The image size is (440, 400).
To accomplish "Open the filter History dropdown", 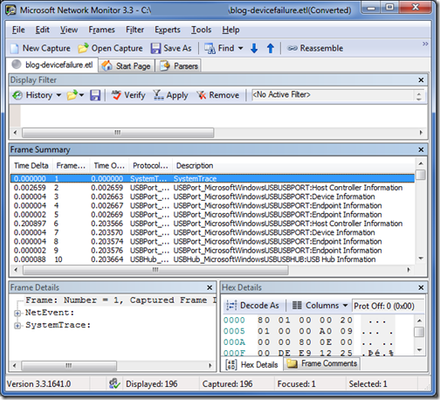I will click(37, 95).
